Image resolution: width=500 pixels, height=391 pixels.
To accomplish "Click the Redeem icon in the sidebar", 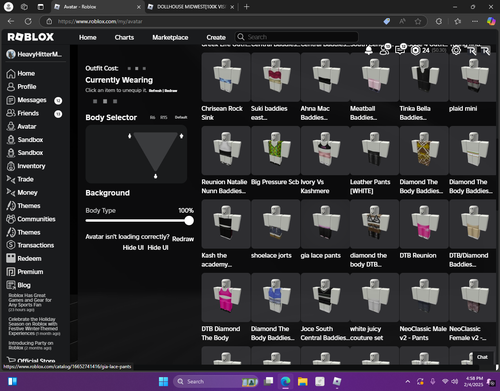I will [x=11, y=258].
